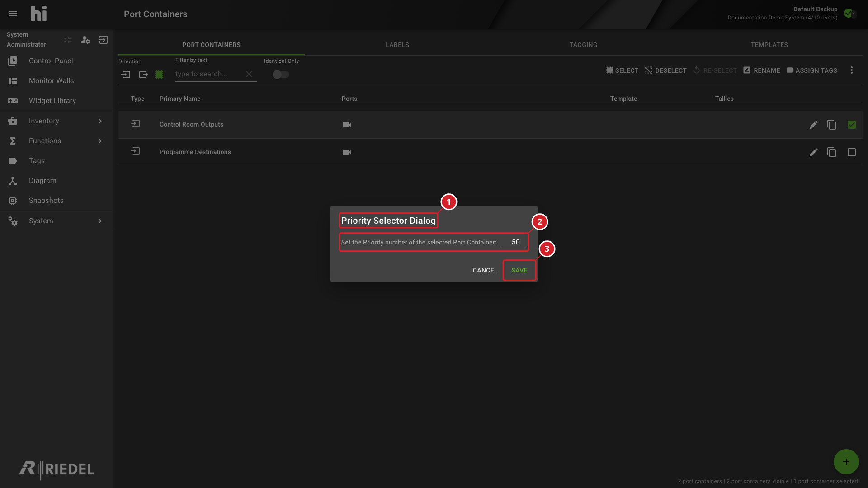Toggle the Identical Only switch

point(281,75)
